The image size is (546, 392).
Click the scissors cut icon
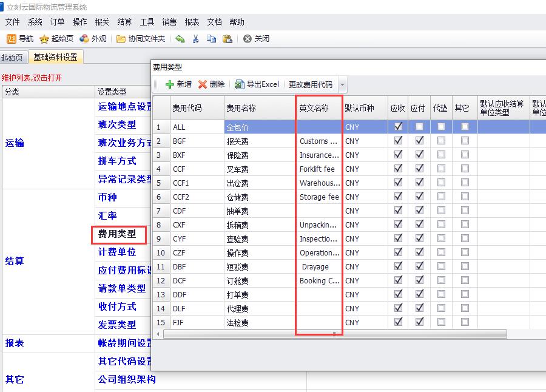click(x=195, y=39)
